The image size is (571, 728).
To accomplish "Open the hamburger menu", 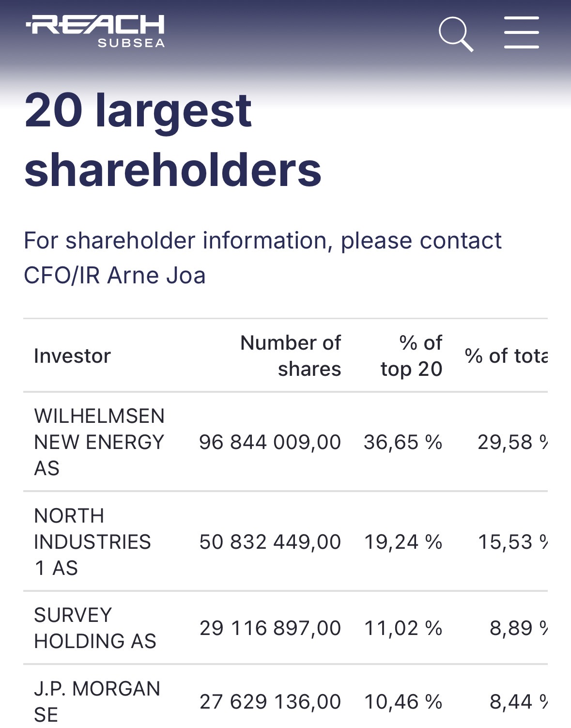I will click(x=521, y=32).
